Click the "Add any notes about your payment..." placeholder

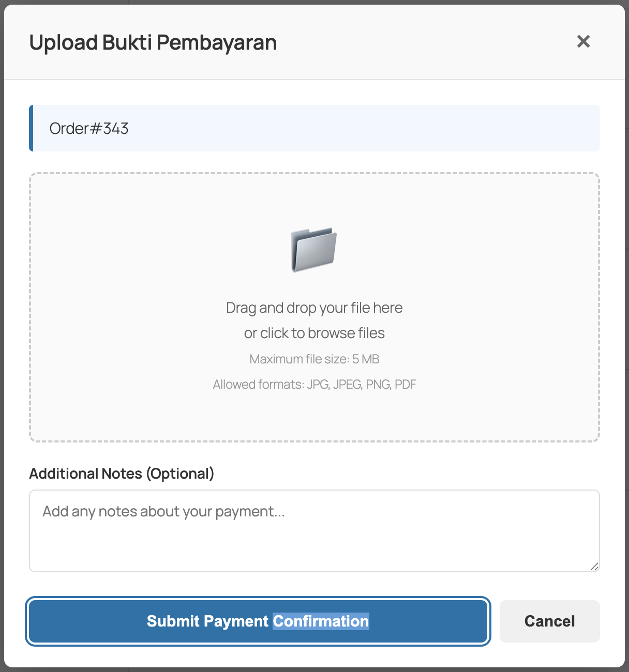(x=163, y=511)
